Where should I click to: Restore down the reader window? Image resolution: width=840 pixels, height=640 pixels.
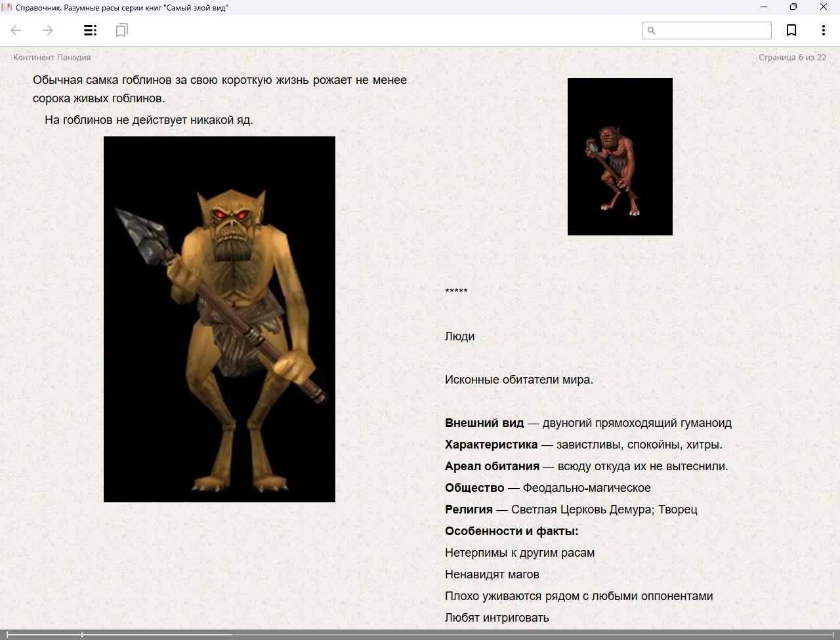tap(793, 7)
